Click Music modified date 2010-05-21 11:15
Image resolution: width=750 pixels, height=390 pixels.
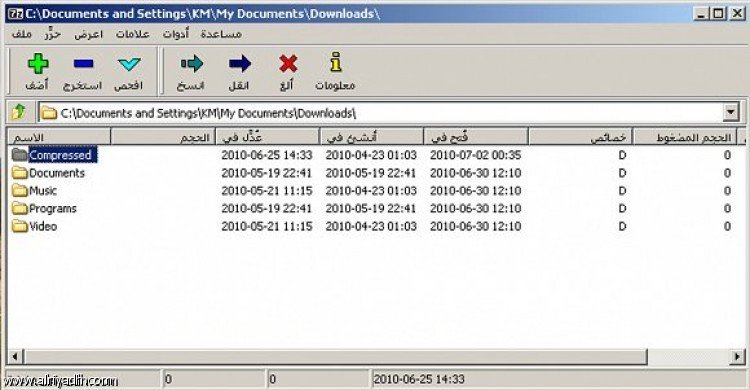pos(267,190)
